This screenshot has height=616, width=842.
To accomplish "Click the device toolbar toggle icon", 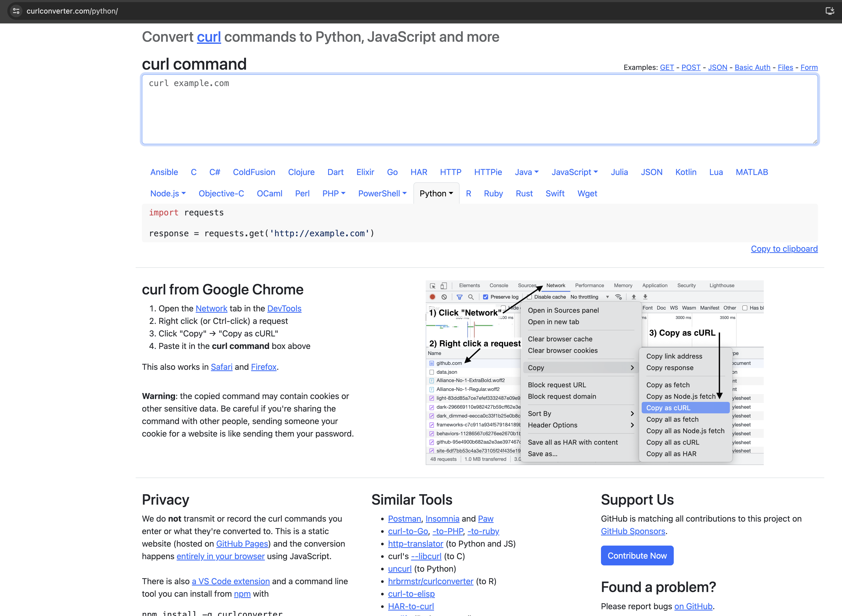I will coord(444,286).
